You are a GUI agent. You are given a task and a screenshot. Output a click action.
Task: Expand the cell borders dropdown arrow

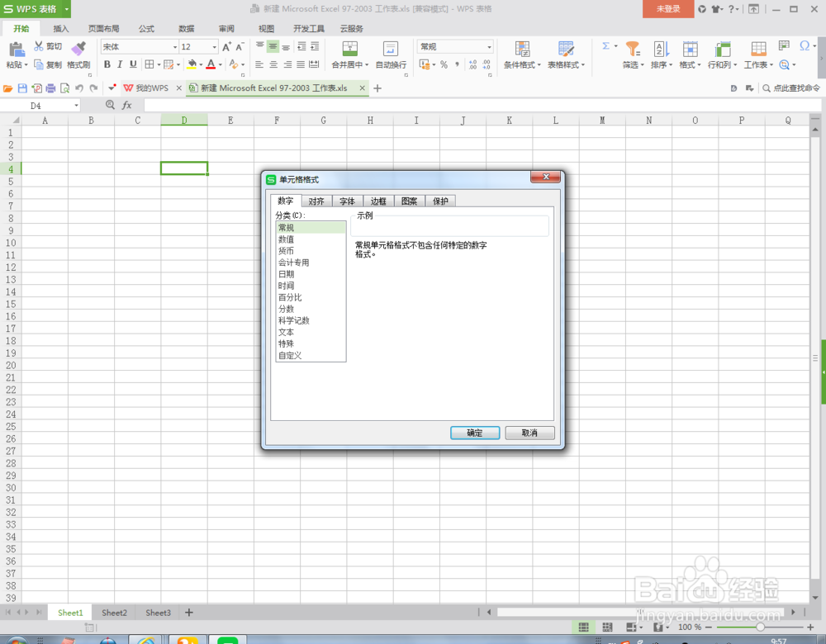(159, 64)
